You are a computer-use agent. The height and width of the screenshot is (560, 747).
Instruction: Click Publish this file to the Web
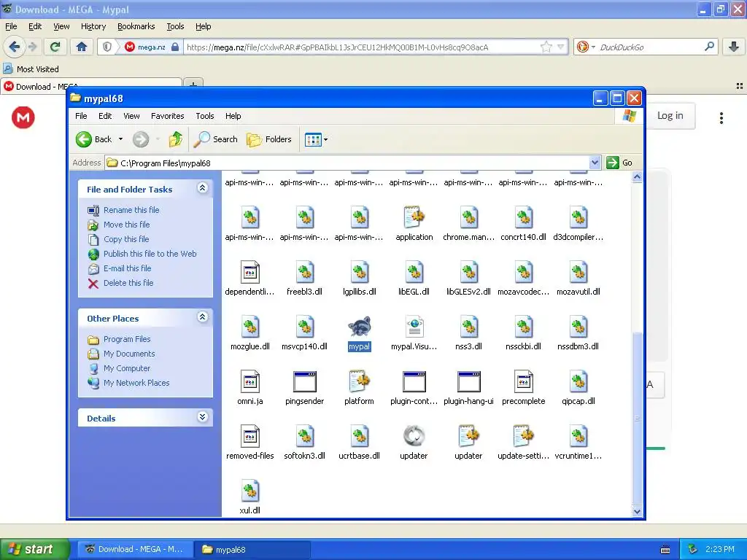tap(150, 254)
